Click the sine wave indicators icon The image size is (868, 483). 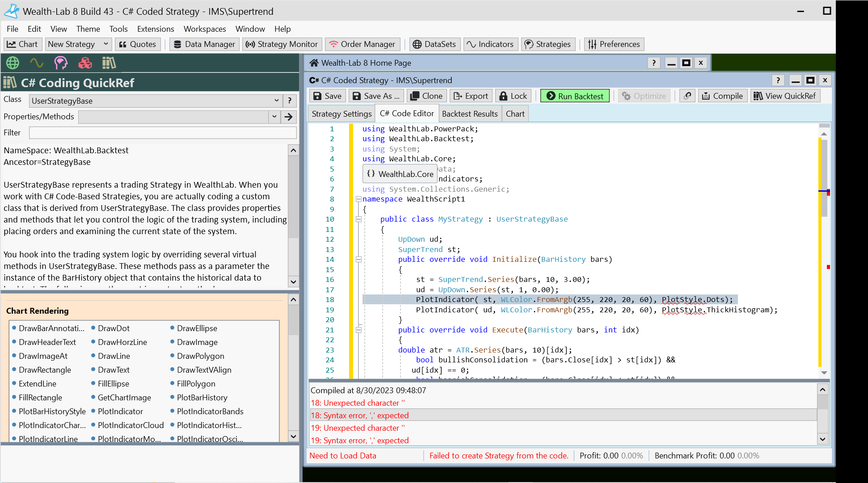pos(37,63)
